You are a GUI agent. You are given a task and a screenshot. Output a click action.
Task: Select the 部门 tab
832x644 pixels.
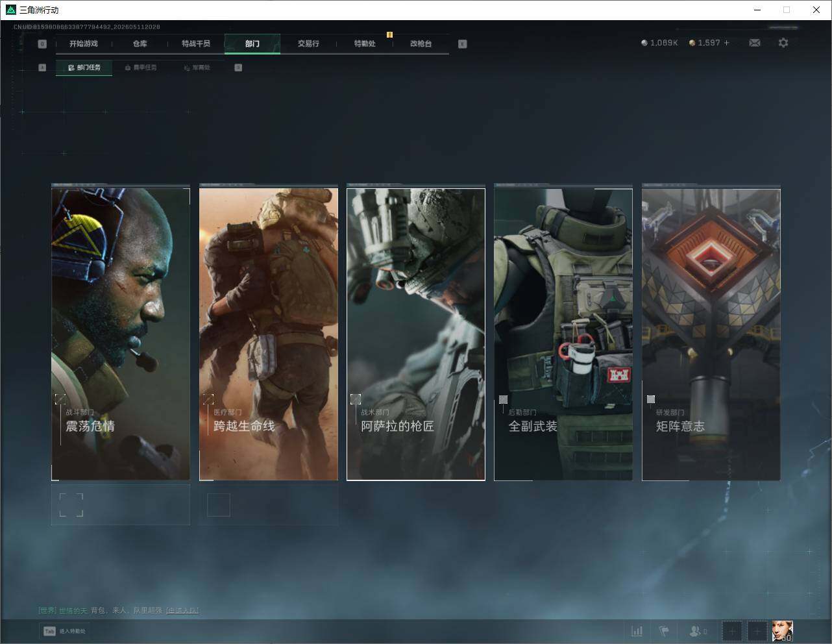click(252, 43)
